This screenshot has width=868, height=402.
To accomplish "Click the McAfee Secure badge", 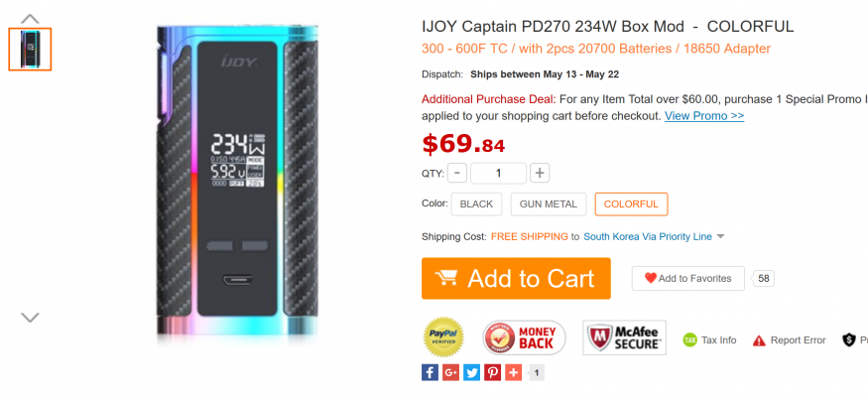I will (x=624, y=337).
